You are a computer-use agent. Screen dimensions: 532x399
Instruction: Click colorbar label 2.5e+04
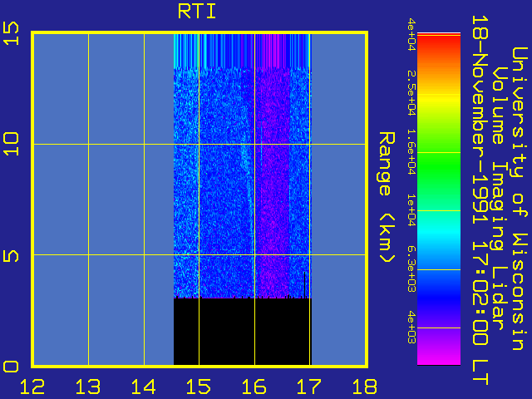click(x=411, y=93)
